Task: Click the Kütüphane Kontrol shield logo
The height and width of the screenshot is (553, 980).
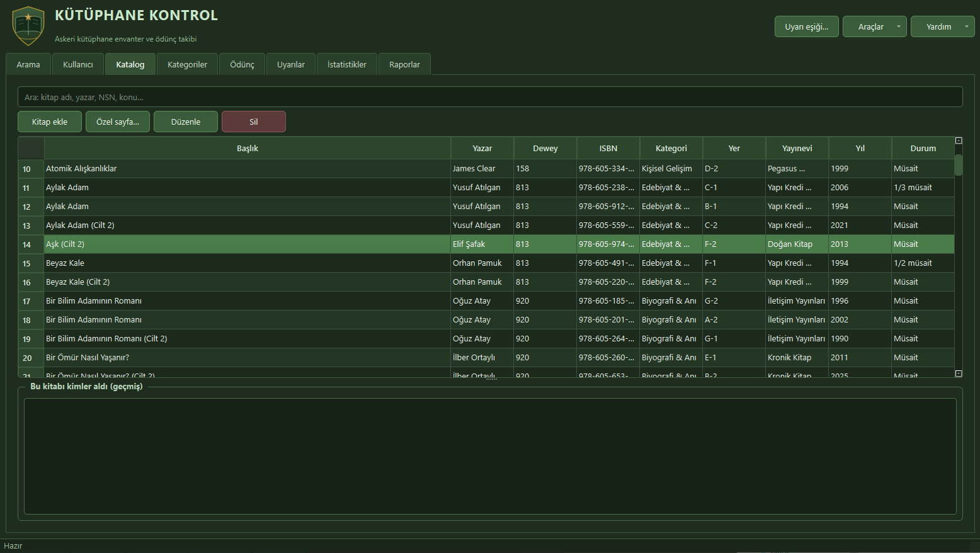Action: tap(28, 26)
